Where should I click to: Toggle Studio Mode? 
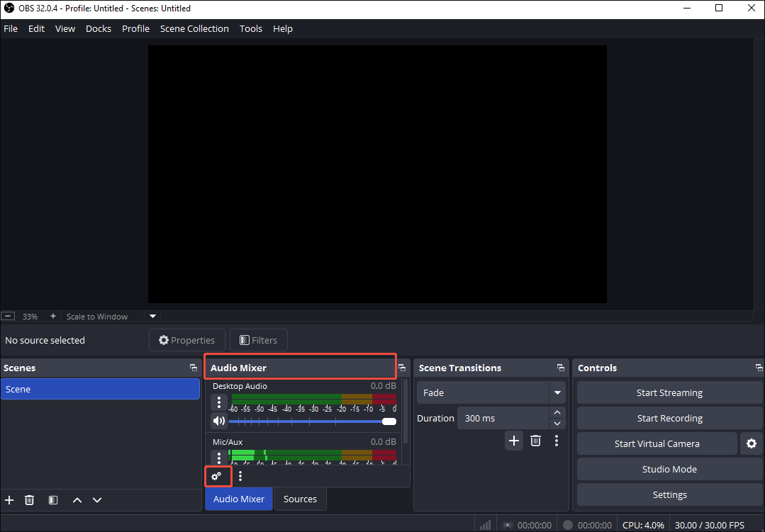tap(669, 468)
